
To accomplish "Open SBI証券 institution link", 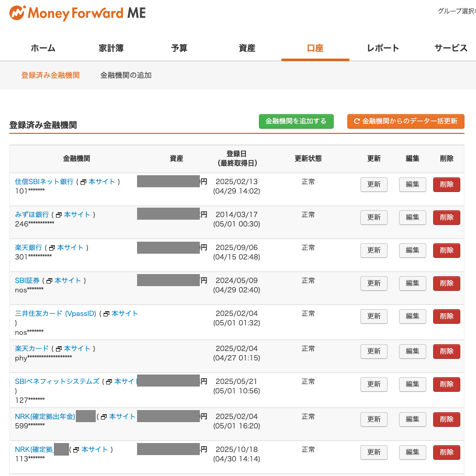I will pyautogui.click(x=27, y=280).
